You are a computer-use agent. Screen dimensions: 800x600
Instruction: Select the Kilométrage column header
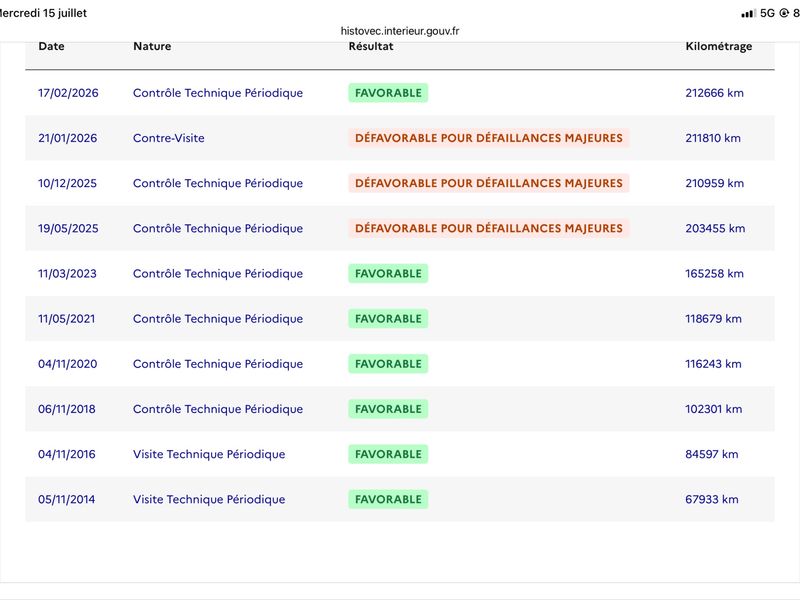(718, 46)
